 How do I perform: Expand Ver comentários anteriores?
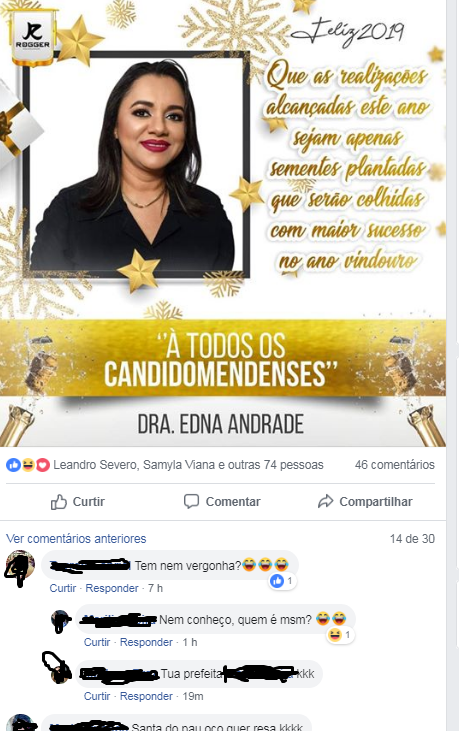click(76, 538)
